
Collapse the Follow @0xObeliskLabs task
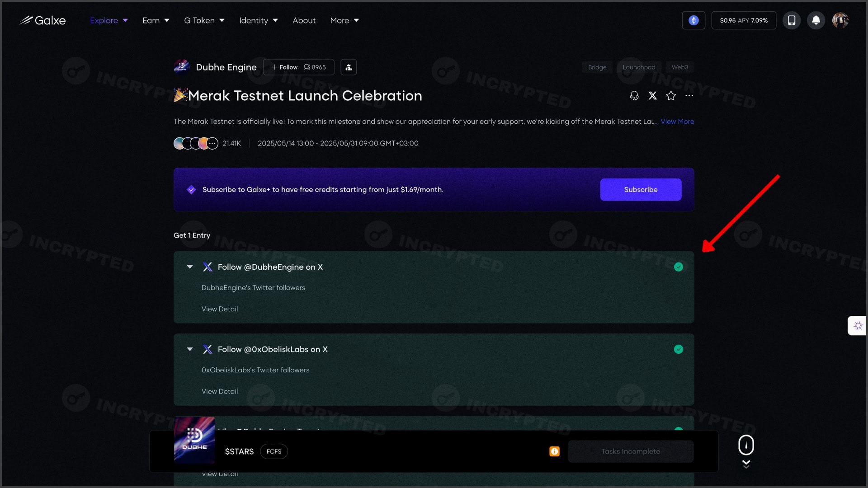point(190,349)
